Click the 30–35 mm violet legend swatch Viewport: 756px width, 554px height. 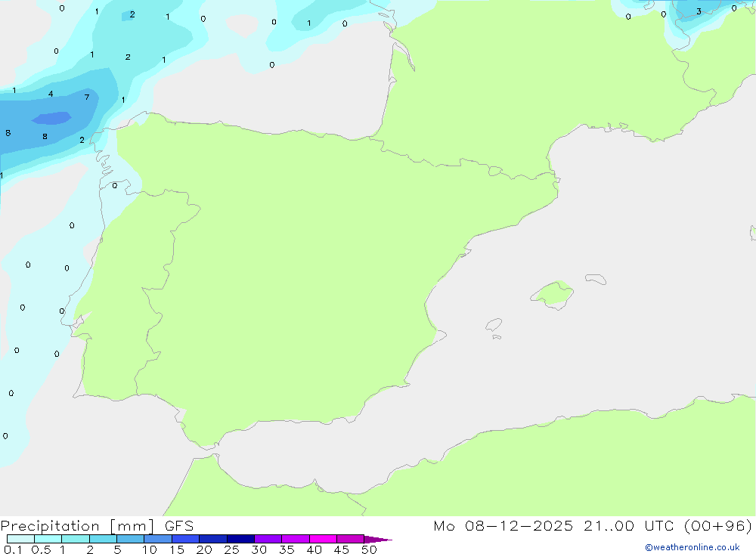coord(268,539)
